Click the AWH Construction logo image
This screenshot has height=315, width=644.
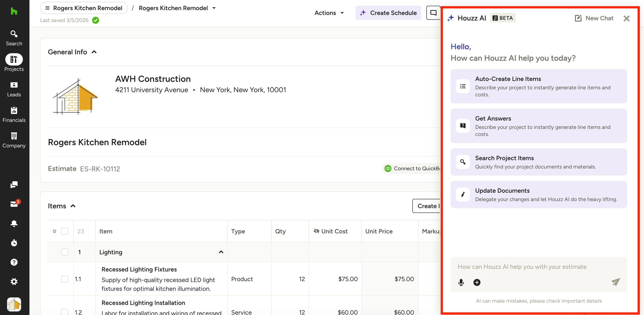(76, 97)
